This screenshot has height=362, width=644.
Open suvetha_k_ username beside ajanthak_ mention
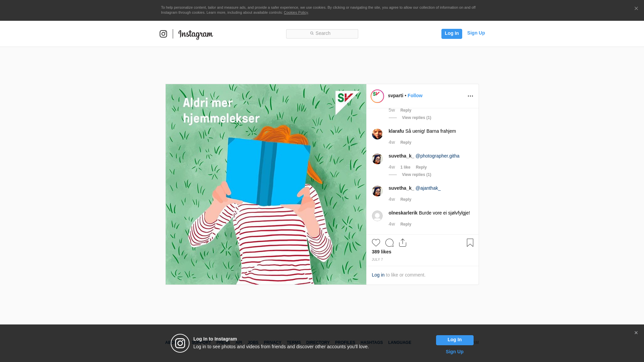(x=401, y=188)
